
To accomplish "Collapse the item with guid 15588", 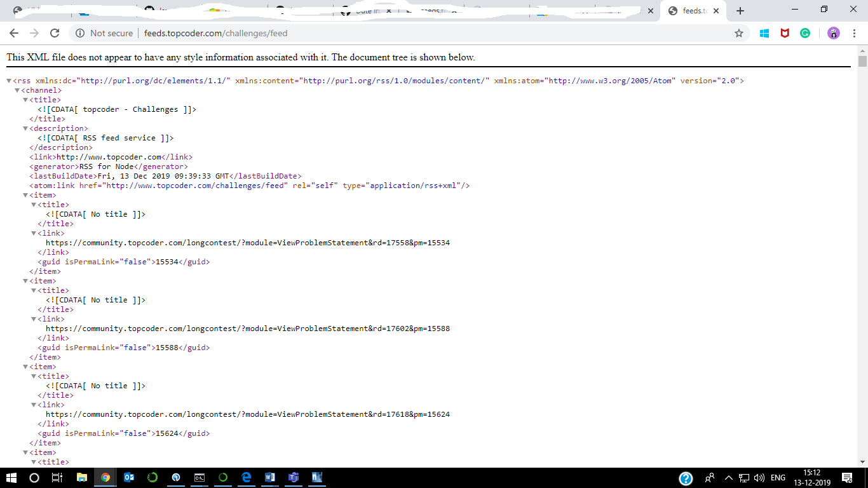I will 25,281.
